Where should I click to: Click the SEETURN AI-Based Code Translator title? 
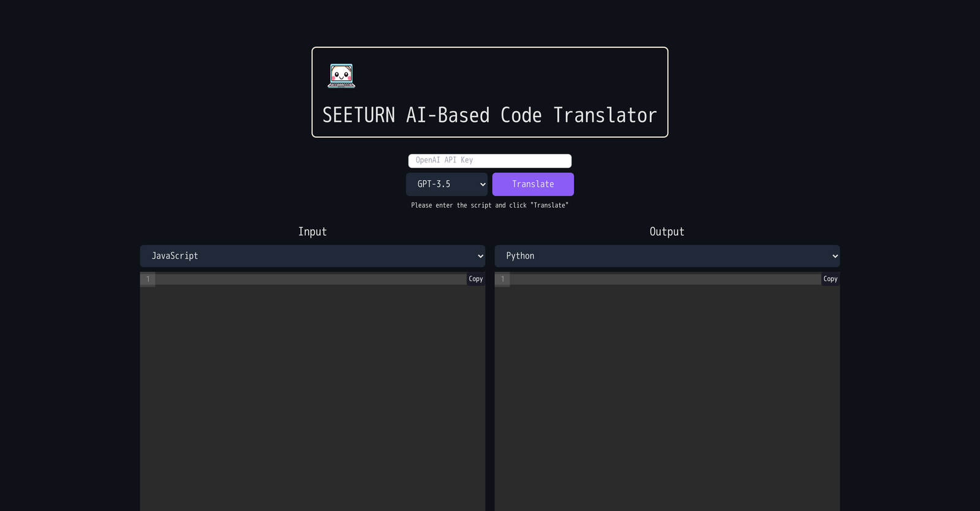point(490,115)
